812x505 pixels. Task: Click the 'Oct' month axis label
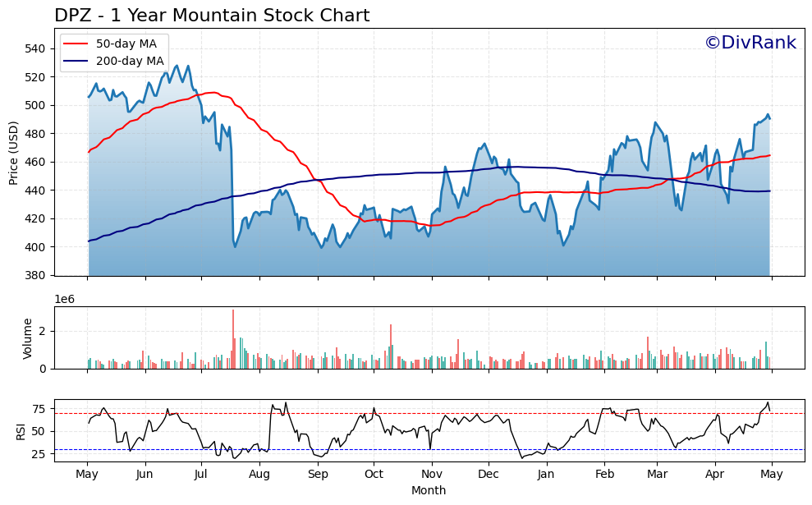click(x=374, y=475)
